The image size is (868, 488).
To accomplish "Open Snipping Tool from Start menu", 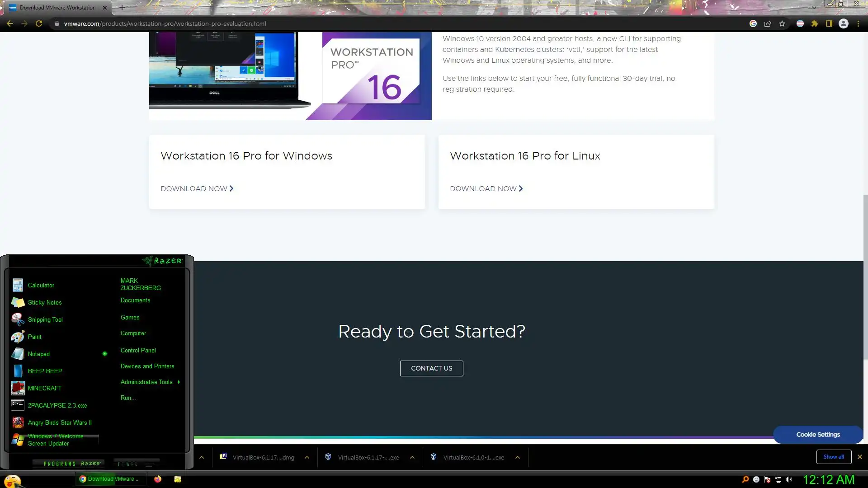I will click(x=45, y=319).
